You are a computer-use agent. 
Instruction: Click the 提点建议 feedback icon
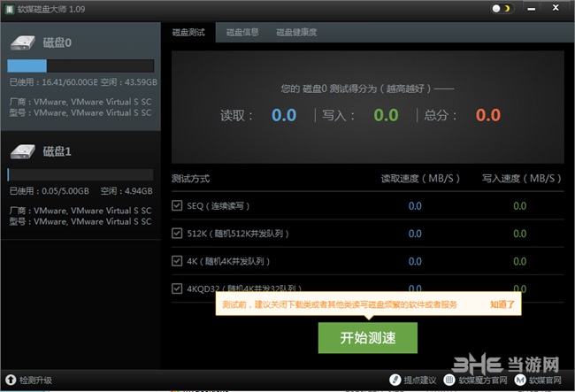(x=395, y=380)
